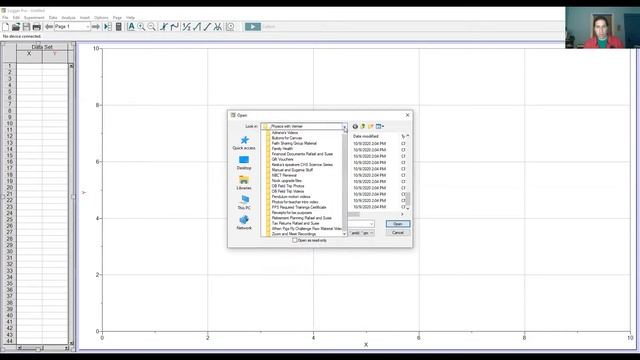Click the create new folder icon in dialog
The height and width of the screenshot is (360, 640).
371,127
